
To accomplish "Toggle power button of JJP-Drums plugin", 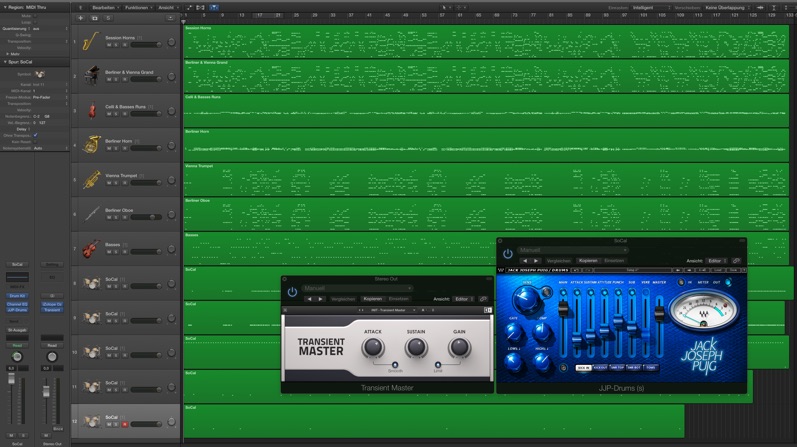I will [508, 254].
